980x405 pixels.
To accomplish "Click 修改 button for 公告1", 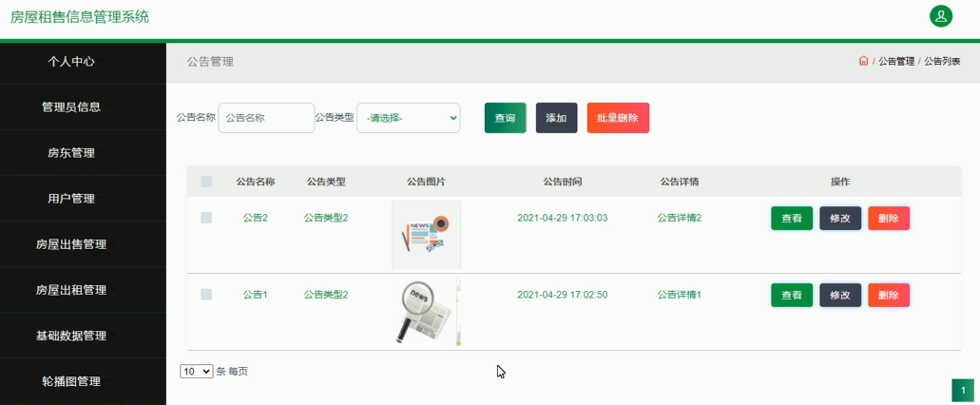I will pos(840,295).
